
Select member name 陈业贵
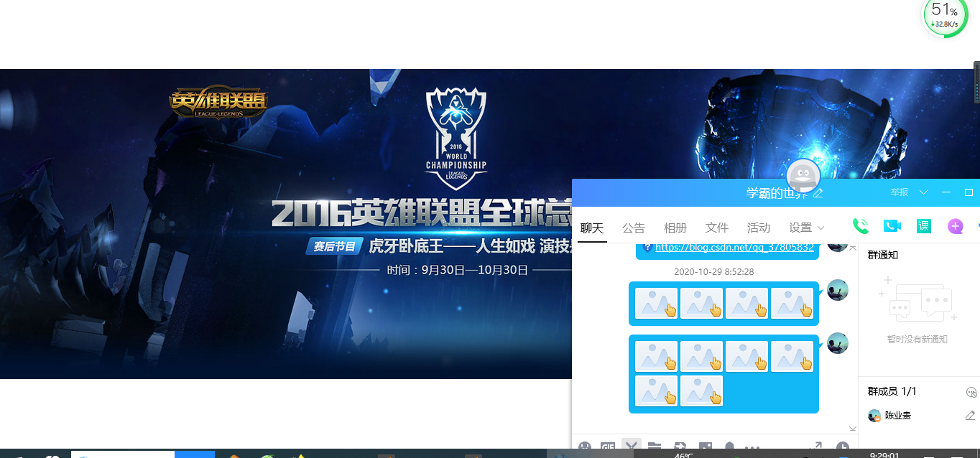tap(898, 416)
